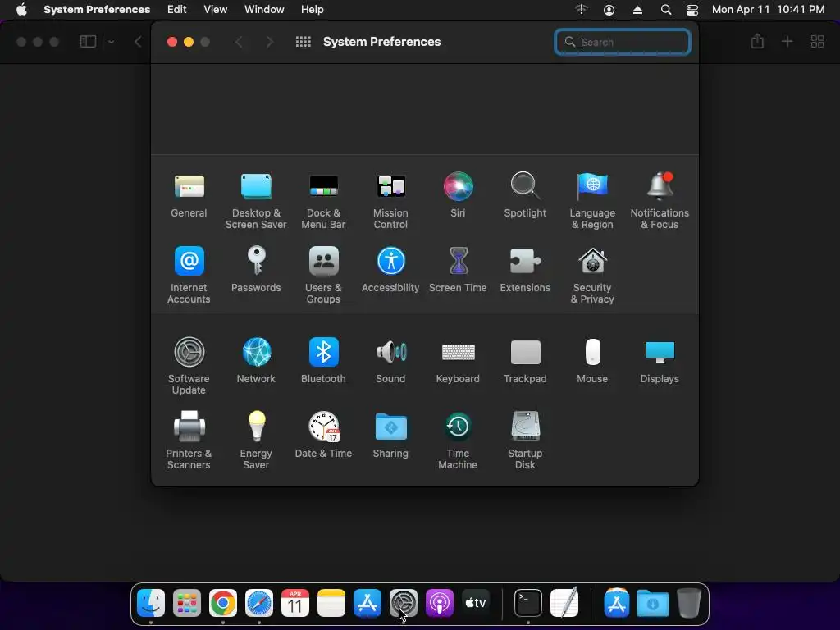The height and width of the screenshot is (630, 840).
Task: Open Calendar from the Dock
Action: click(295, 603)
